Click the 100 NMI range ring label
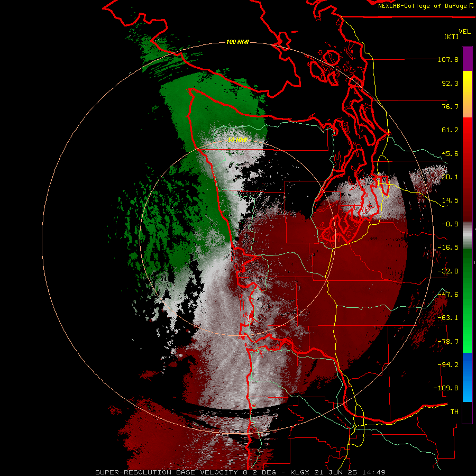Screen dimensions: 476x476 coord(237,42)
